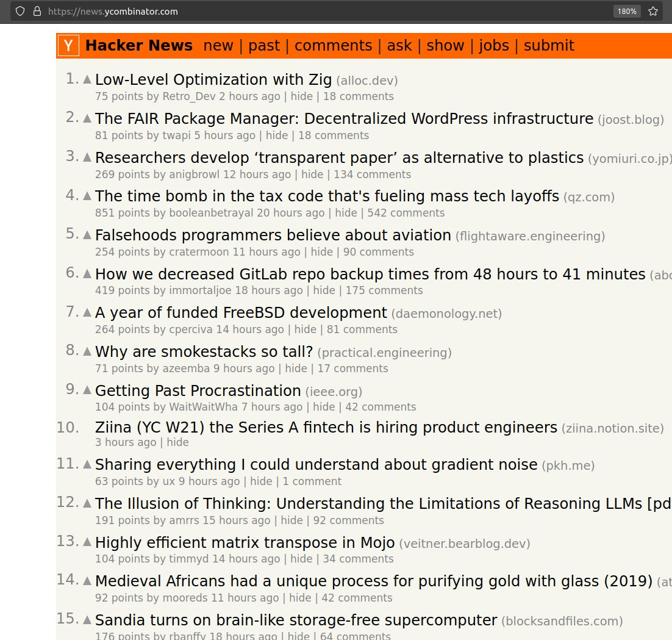The width and height of the screenshot is (672, 640).
Task: Open the Ziina hiring product engineers post
Action: tap(326, 428)
